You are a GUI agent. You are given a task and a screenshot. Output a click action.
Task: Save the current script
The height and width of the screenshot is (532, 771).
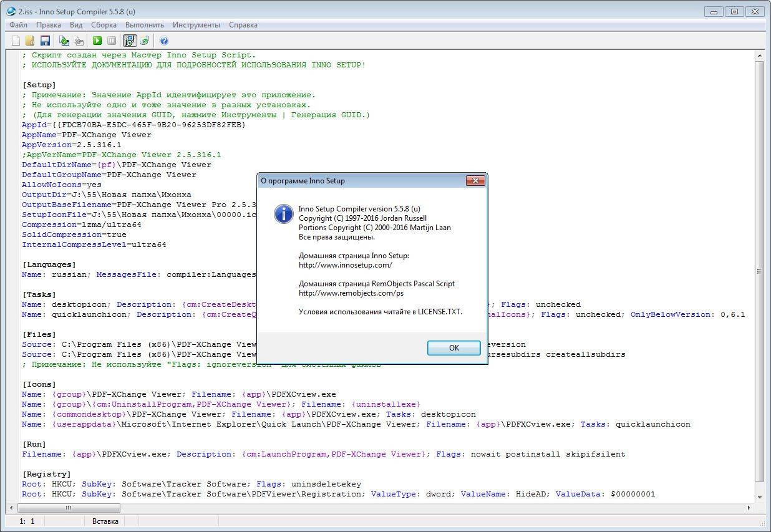coord(45,41)
